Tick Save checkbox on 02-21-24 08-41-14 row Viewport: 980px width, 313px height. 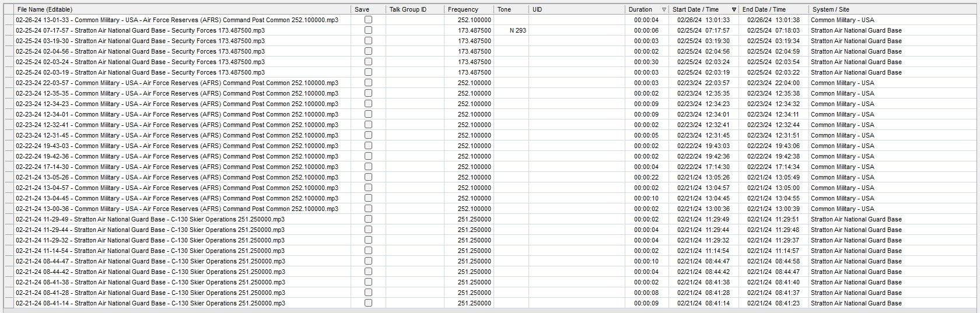click(368, 303)
